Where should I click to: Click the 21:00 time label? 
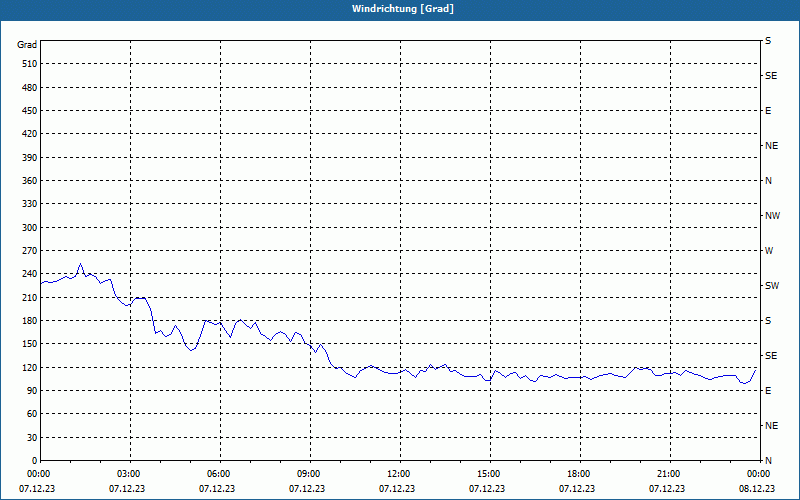click(667, 474)
